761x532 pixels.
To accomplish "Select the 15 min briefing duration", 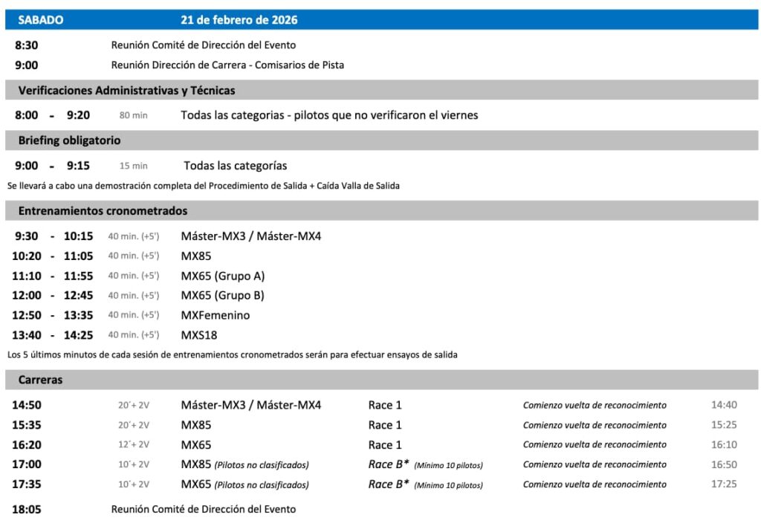I will coord(134,166).
